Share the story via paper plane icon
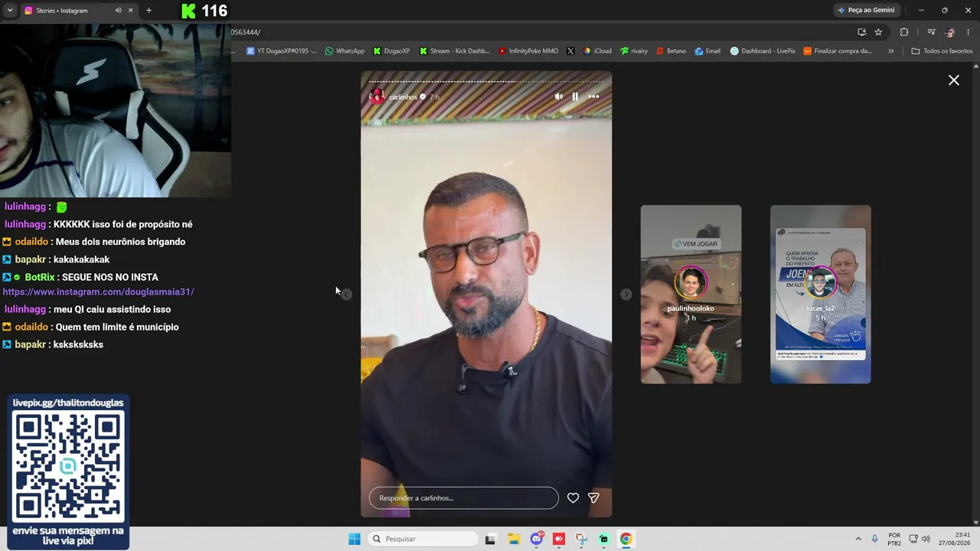The width and height of the screenshot is (980, 551). pyautogui.click(x=593, y=498)
